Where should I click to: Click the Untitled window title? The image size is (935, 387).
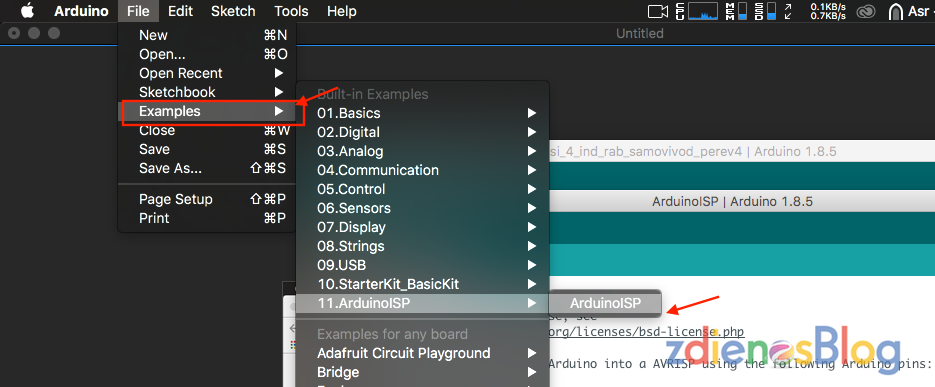(639, 33)
